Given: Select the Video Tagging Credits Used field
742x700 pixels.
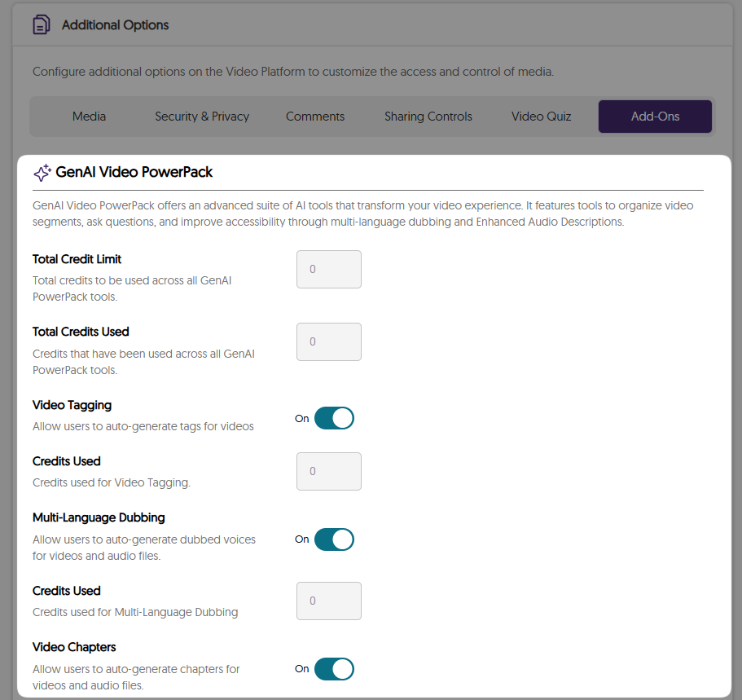Looking at the screenshot, I should coord(328,471).
